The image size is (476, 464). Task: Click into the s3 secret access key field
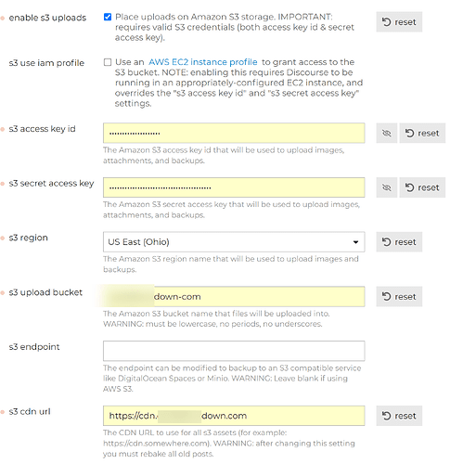tap(234, 187)
